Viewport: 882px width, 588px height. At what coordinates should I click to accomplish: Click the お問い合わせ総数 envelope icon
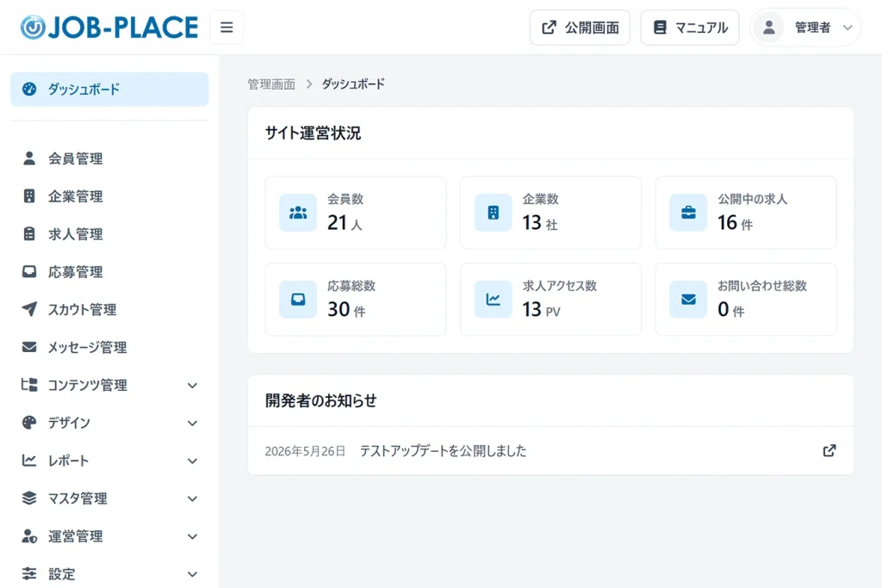(688, 299)
